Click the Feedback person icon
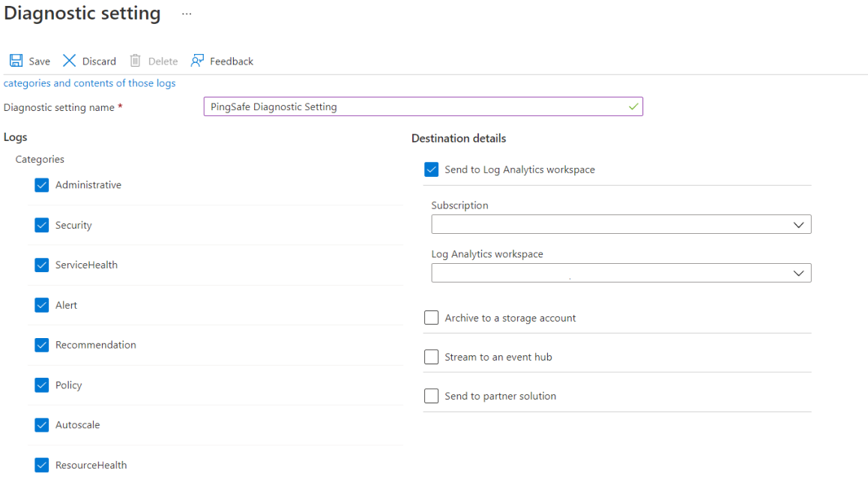This screenshot has width=868, height=482. (x=197, y=61)
